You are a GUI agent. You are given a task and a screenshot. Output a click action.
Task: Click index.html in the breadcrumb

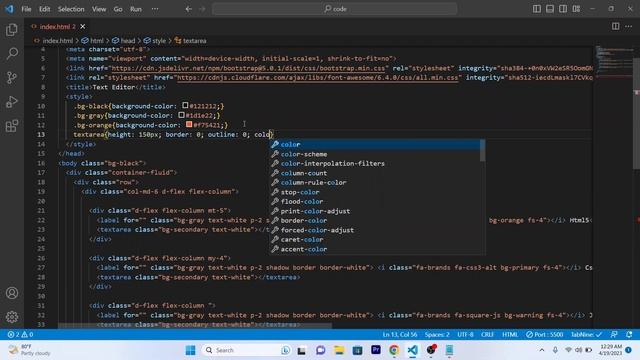pos(54,41)
